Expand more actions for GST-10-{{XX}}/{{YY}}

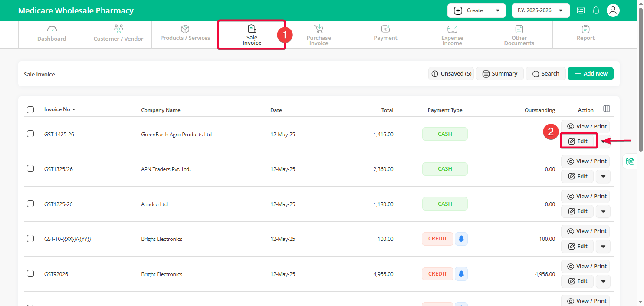click(x=603, y=246)
